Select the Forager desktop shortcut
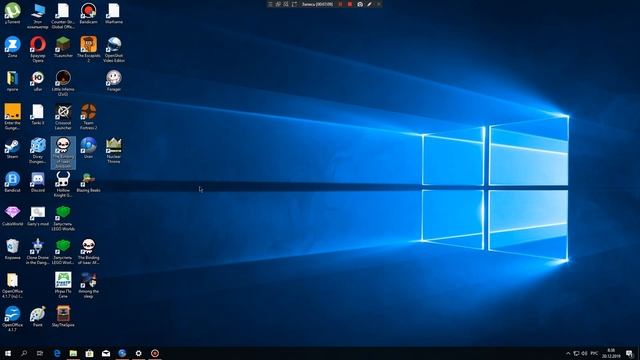 coord(113,80)
